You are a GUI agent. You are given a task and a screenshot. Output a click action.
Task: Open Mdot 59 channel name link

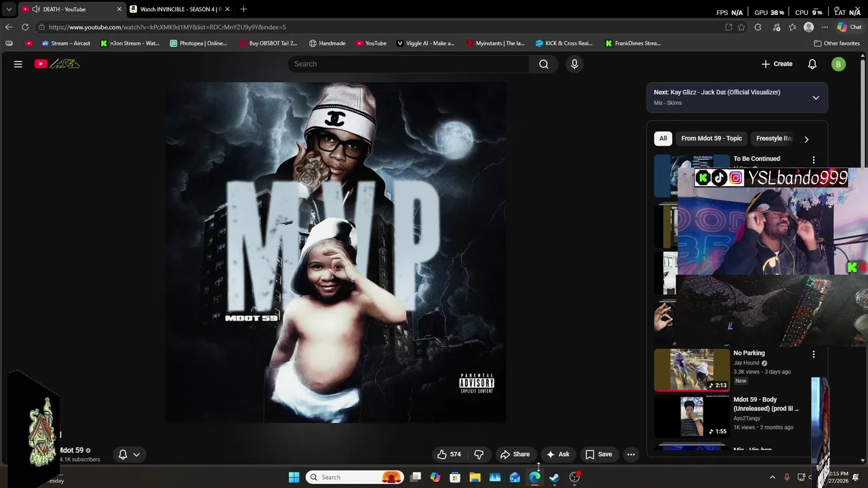71,450
